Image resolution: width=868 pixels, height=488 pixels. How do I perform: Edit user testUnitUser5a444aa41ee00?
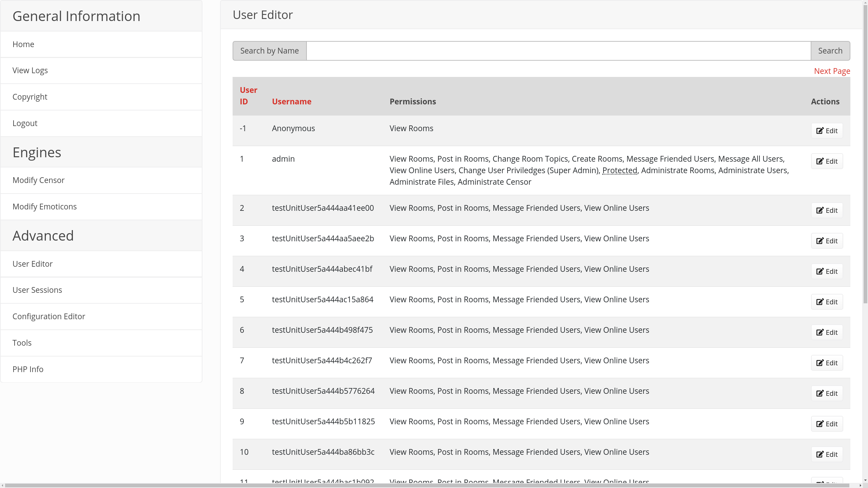point(827,210)
